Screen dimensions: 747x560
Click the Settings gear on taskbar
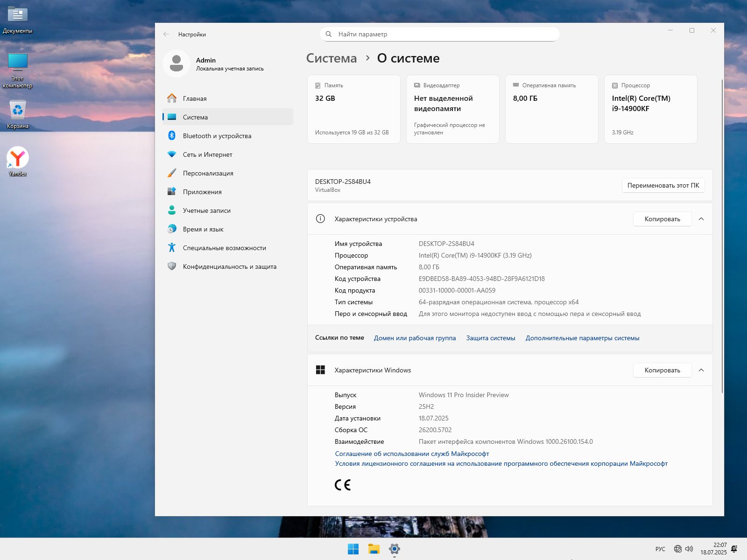pos(395,549)
